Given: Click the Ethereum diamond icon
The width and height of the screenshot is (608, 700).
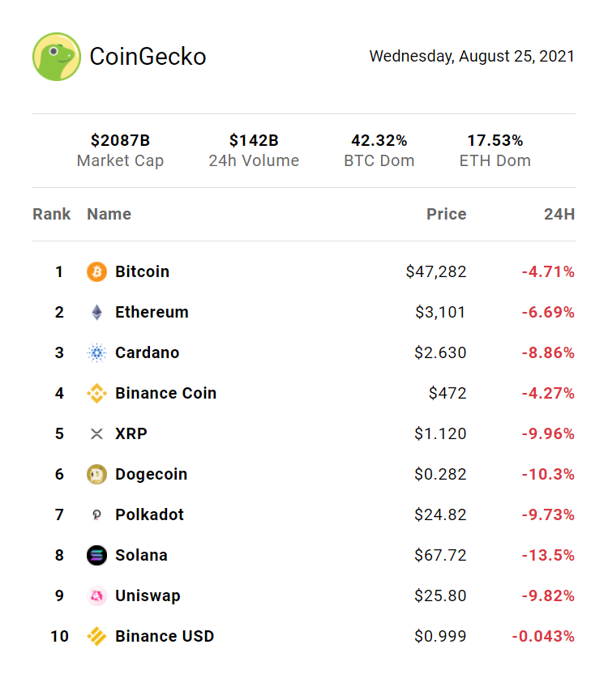Looking at the screenshot, I should (96, 313).
